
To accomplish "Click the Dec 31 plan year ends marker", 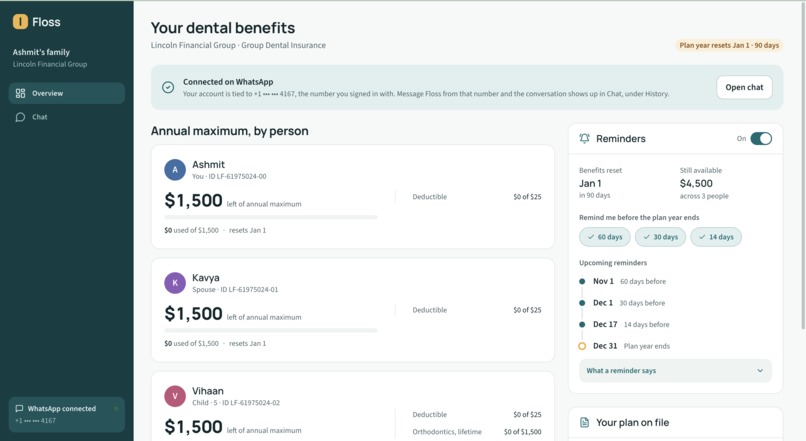I will coord(582,346).
